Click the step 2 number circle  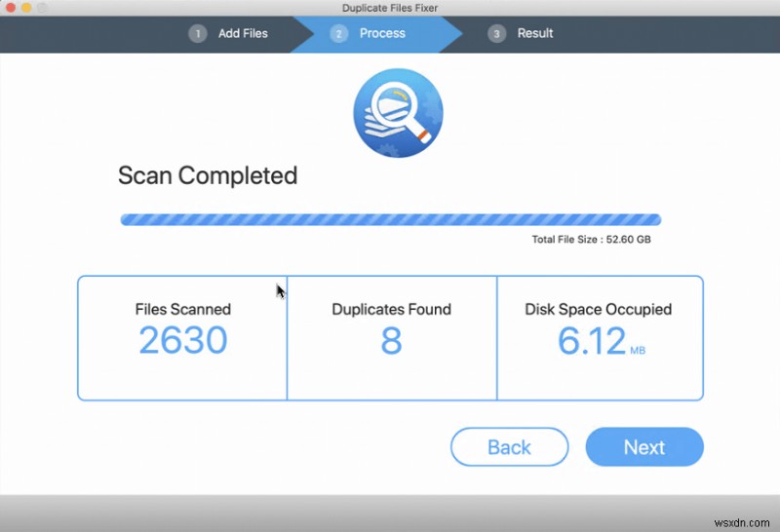point(338,33)
